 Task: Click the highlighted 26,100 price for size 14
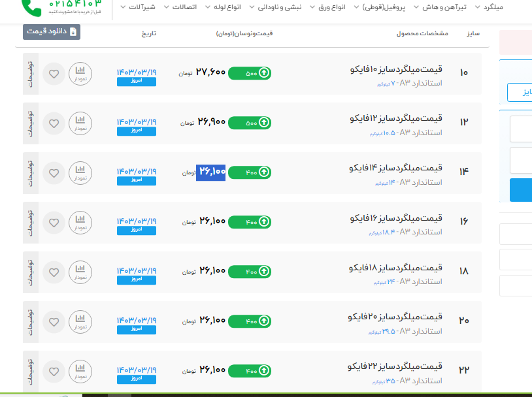211,172
